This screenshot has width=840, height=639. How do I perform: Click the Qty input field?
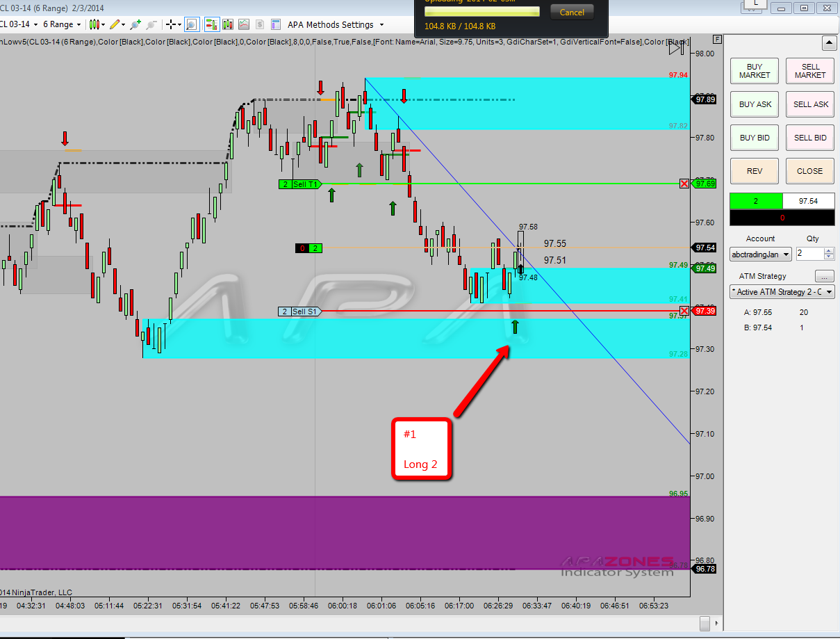pos(809,254)
